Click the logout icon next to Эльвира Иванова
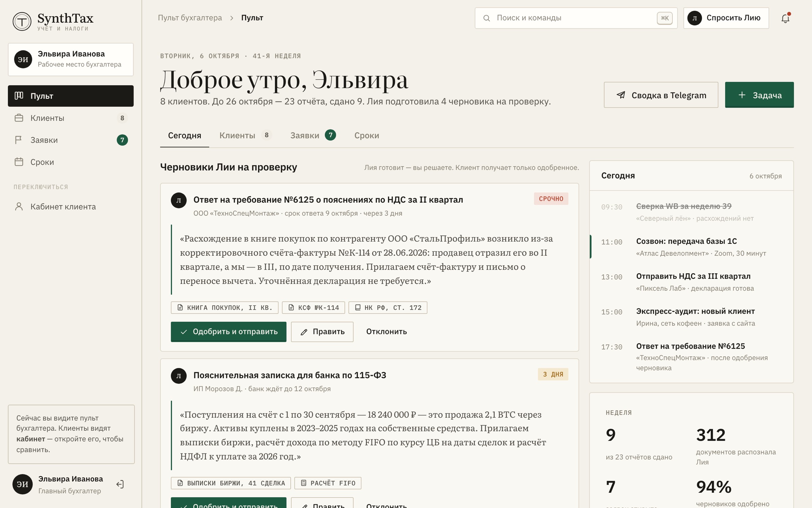The width and height of the screenshot is (812, 508). 120,484
